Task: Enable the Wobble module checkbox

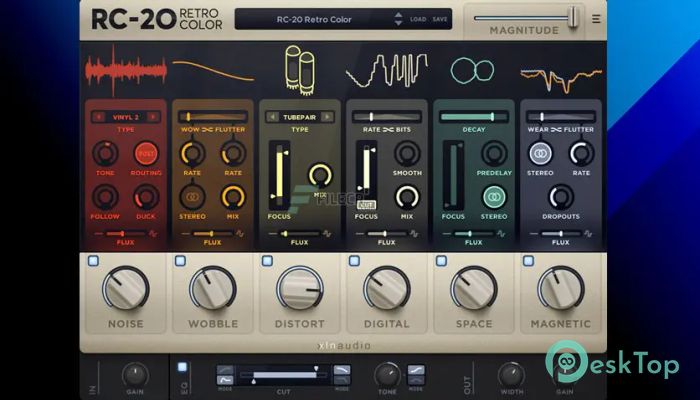Action: tap(180, 261)
